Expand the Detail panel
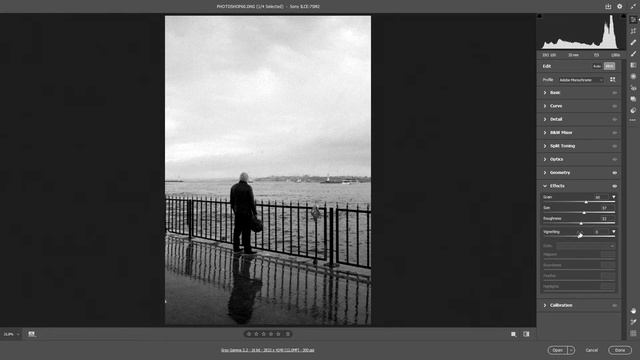Viewport: 640px width, 360px height. click(545, 119)
